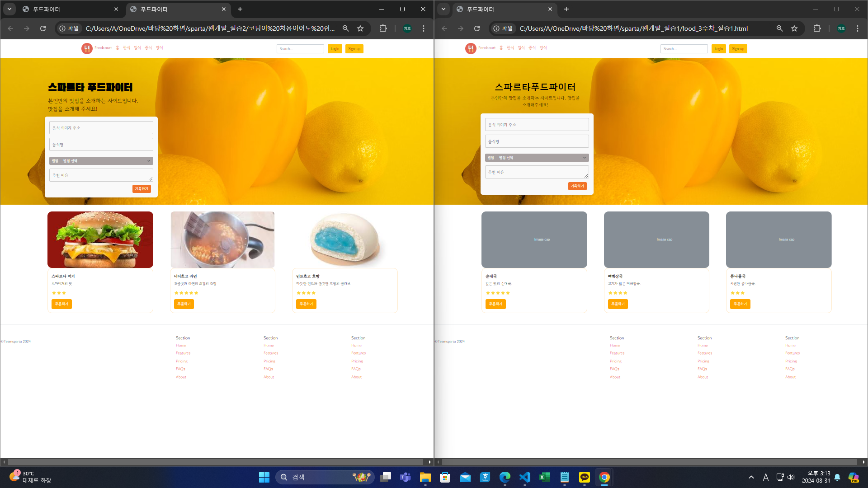Open Microsoft Edge from the taskbar
This screenshot has height=488, width=868.
tap(505, 477)
